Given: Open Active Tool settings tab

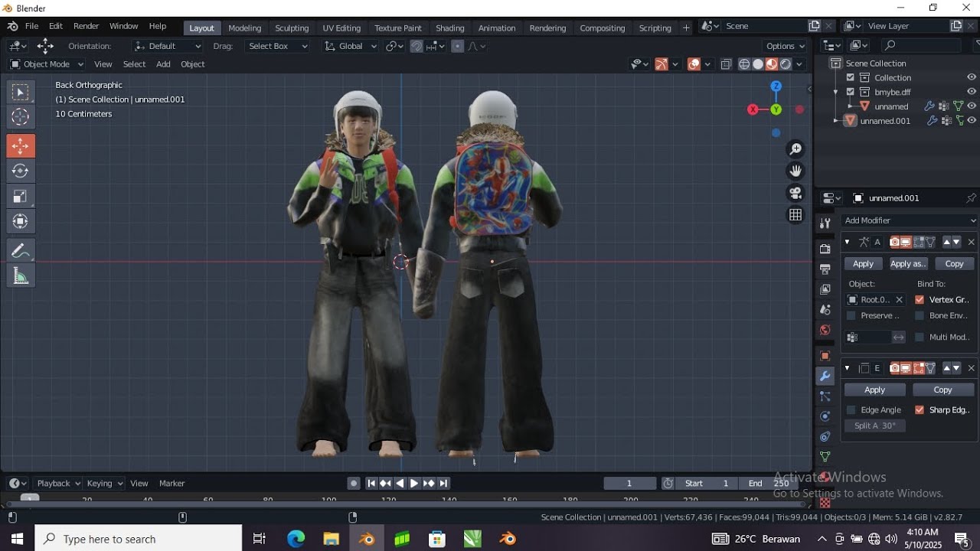Looking at the screenshot, I should [x=825, y=223].
